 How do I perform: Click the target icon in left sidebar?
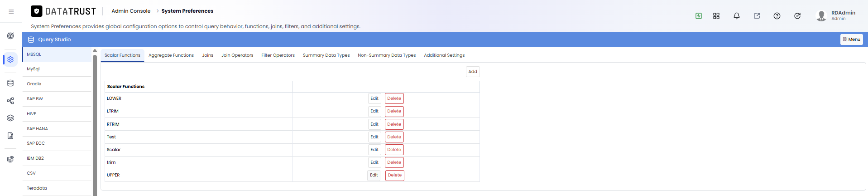click(x=10, y=36)
